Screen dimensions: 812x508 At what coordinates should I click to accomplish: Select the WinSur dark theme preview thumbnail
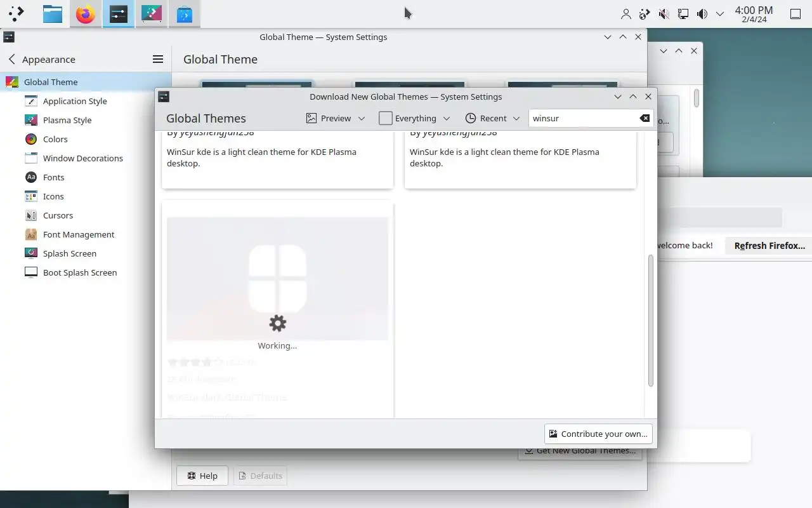(x=277, y=278)
